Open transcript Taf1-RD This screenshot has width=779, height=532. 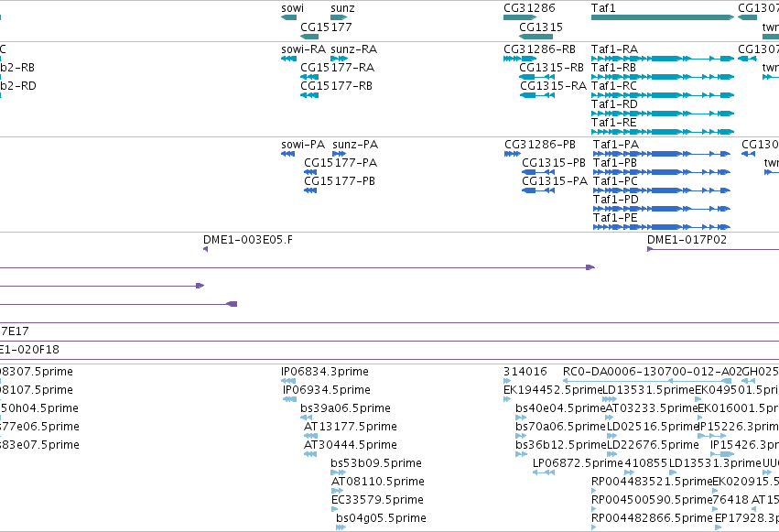(x=614, y=104)
